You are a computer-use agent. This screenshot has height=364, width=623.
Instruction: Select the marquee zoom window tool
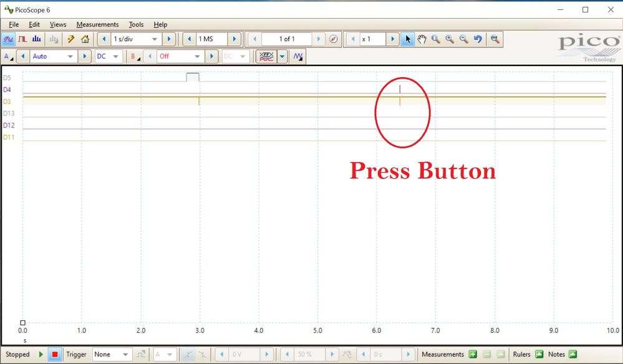click(435, 39)
